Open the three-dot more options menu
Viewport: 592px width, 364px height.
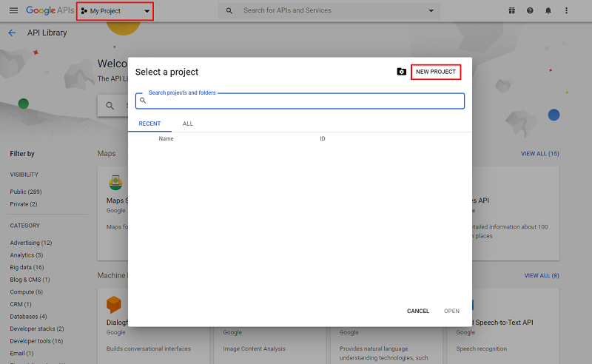tap(566, 10)
